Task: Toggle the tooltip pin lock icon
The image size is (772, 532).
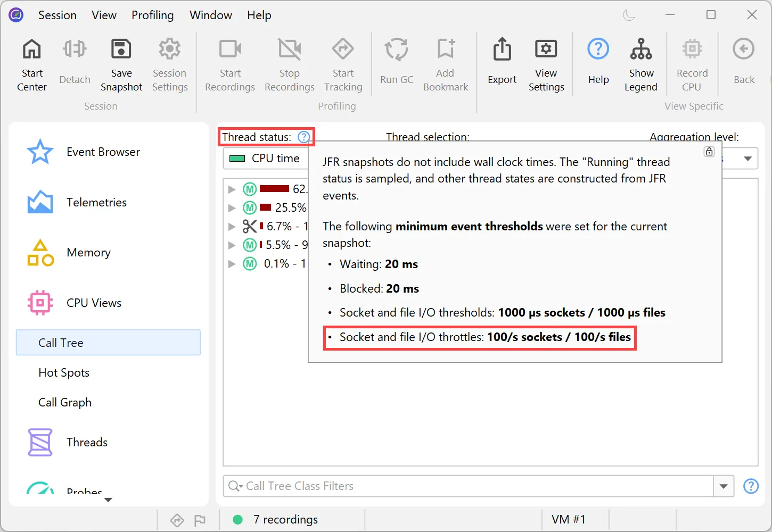Action: click(709, 152)
